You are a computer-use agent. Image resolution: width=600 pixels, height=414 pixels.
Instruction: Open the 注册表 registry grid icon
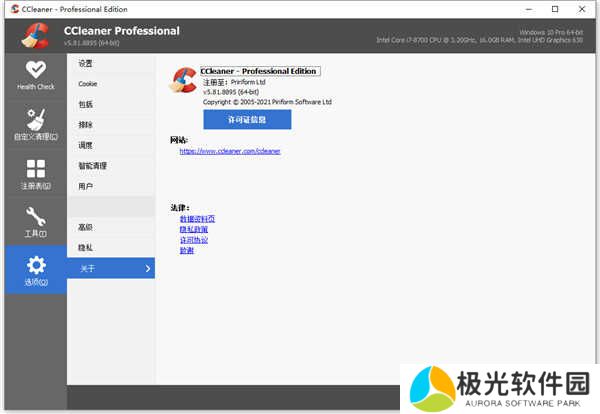coord(35,167)
